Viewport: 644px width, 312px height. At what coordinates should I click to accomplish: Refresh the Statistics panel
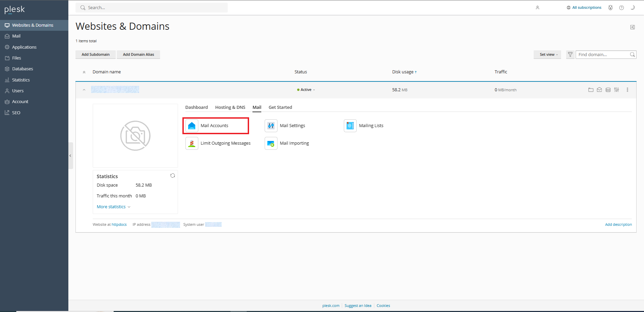pyautogui.click(x=173, y=176)
